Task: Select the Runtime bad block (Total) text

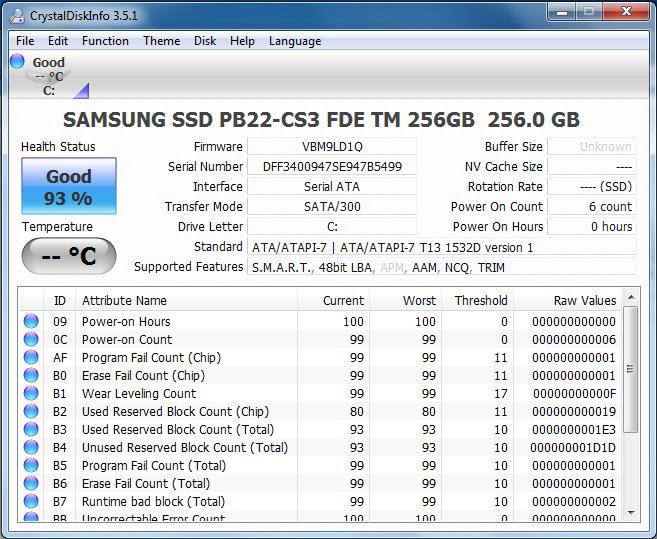Action: (153, 502)
